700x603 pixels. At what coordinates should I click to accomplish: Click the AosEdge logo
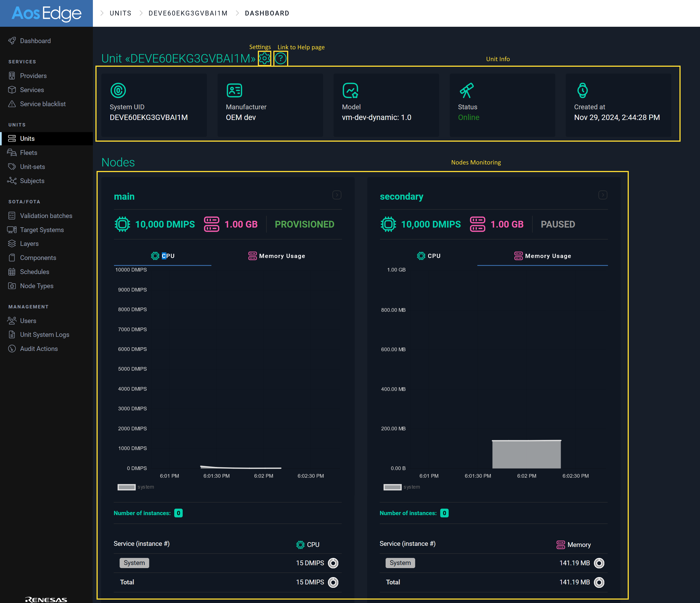46,13
